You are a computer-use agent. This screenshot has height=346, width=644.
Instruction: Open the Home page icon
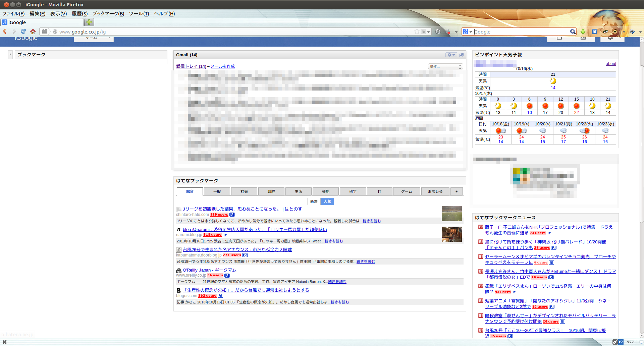[x=33, y=32]
